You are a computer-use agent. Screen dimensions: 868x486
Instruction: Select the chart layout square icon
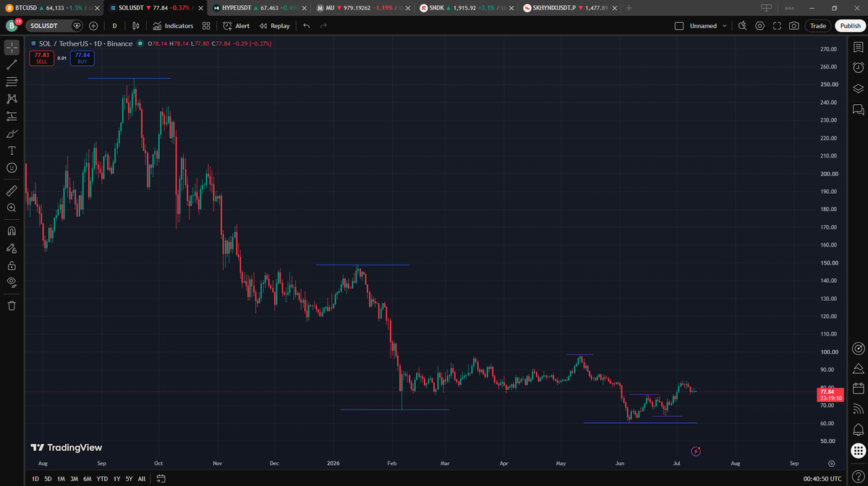click(x=678, y=25)
